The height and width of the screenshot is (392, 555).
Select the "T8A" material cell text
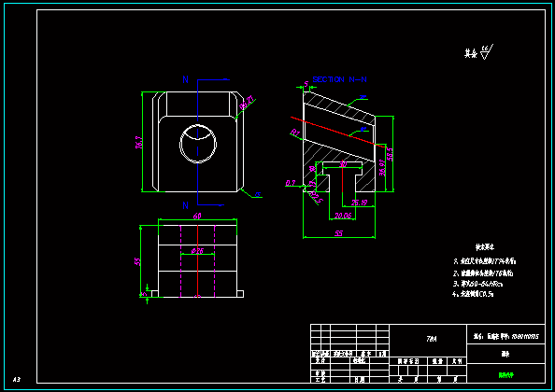pyautogui.click(x=432, y=339)
